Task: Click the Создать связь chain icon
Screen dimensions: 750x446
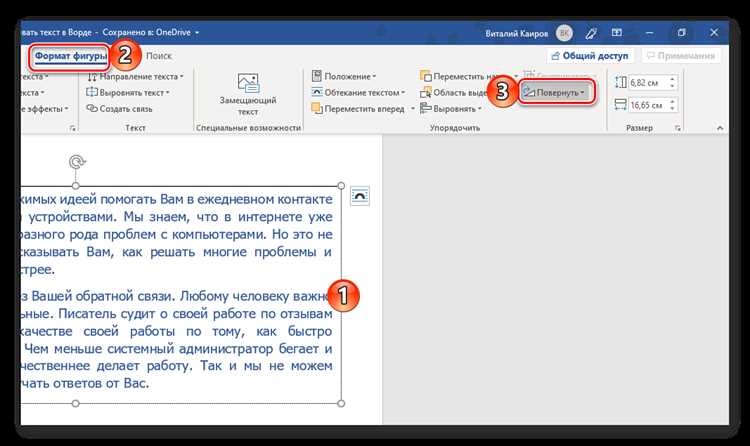Action: click(x=92, y=109)
